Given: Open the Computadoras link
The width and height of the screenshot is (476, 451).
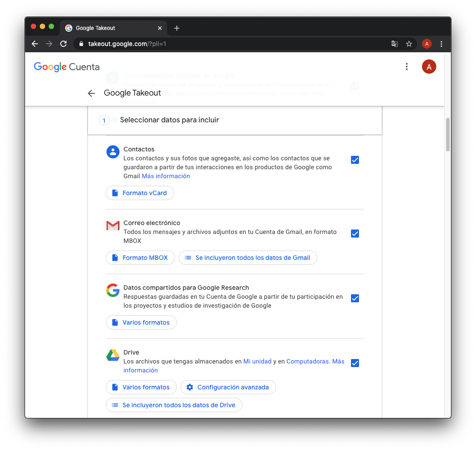Looking at the screenshot, I should [308, 361].
